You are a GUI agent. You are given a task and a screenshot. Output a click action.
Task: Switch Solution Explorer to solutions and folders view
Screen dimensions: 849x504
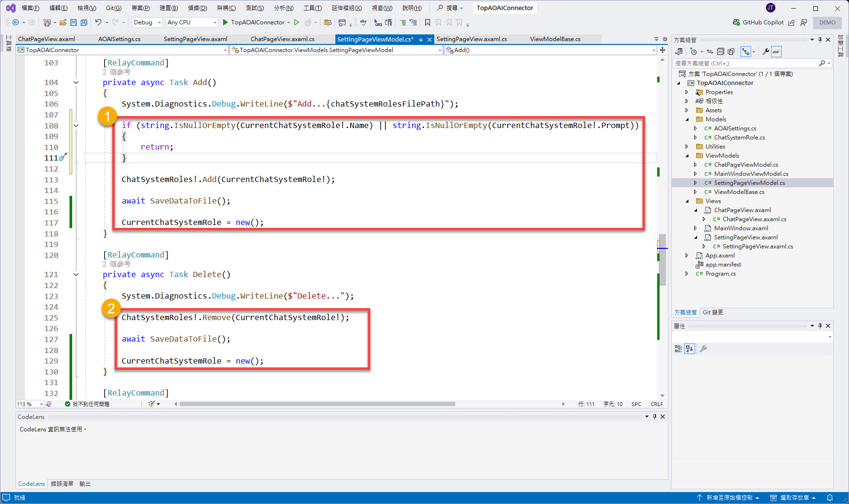click(679, 52)
